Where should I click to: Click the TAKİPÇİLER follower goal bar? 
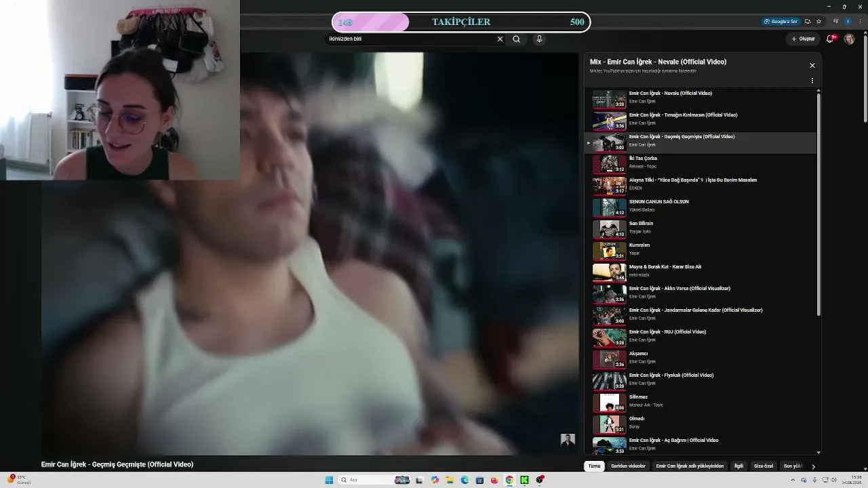[461, 22]
